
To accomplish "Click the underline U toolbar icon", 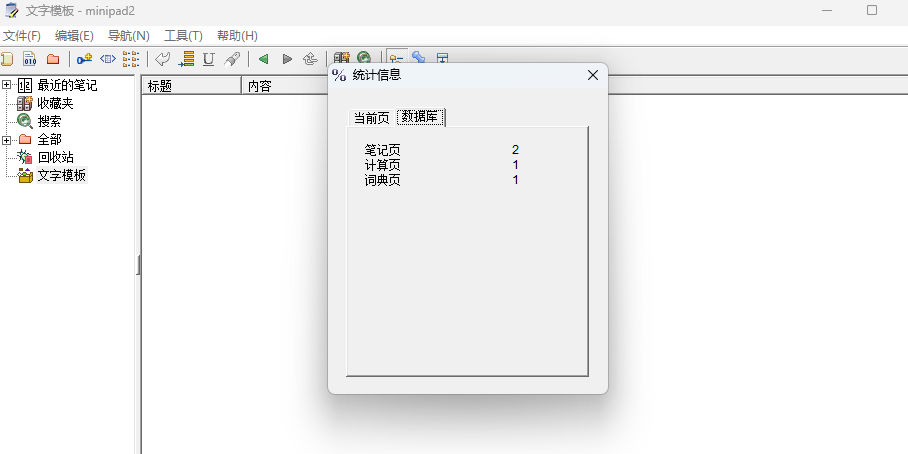I will tap(208, 59).
